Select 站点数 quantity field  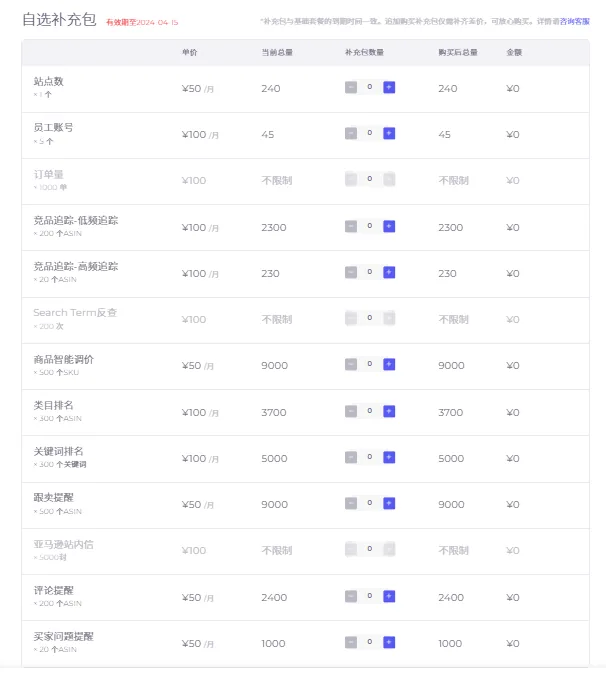(370, 87)
